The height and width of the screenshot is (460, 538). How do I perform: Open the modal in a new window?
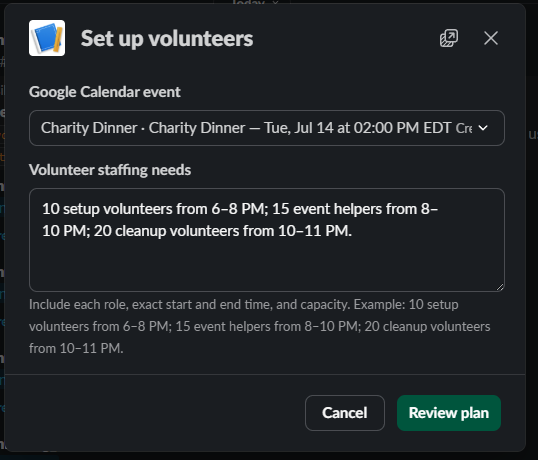(449, 38)
